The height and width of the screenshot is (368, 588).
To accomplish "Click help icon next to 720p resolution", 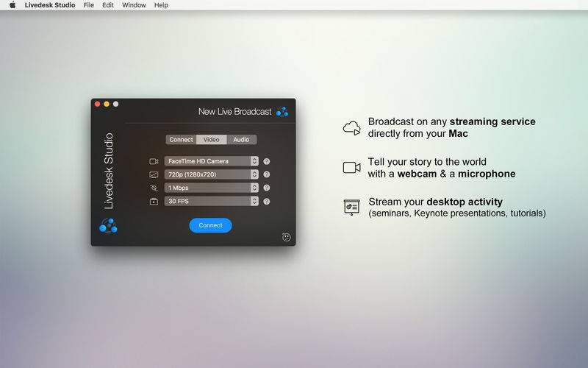I will (267, 174).
